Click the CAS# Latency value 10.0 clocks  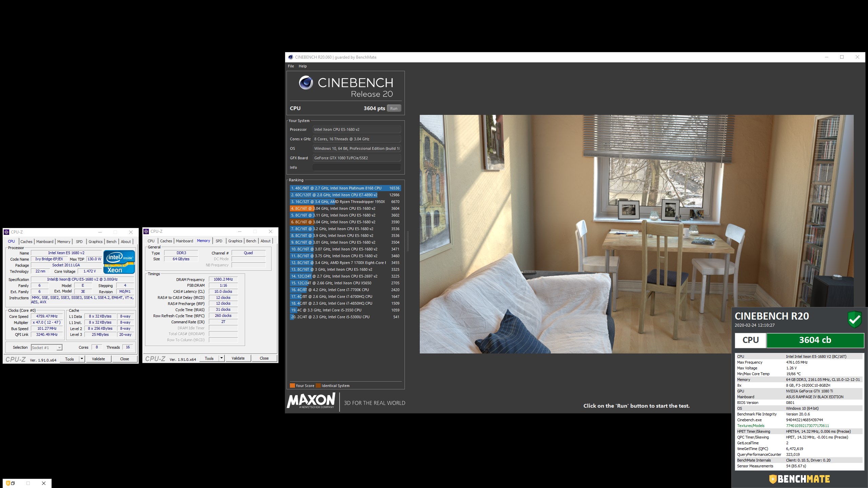pos(223,291)
